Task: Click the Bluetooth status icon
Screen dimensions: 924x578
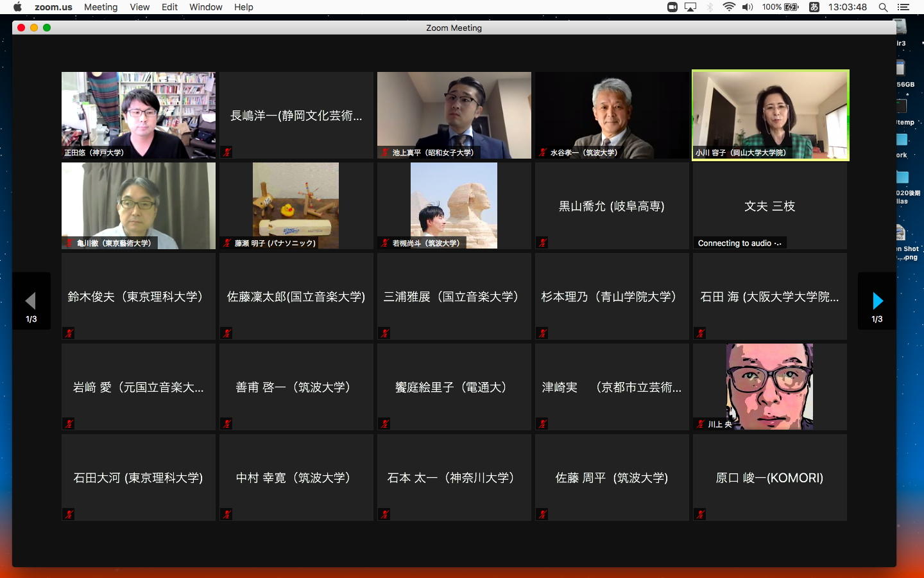Action: tap(710, 7)
